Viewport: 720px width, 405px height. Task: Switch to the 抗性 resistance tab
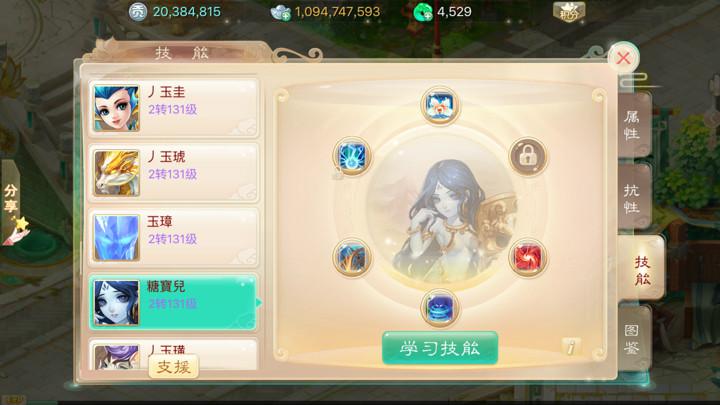point(634,198)
